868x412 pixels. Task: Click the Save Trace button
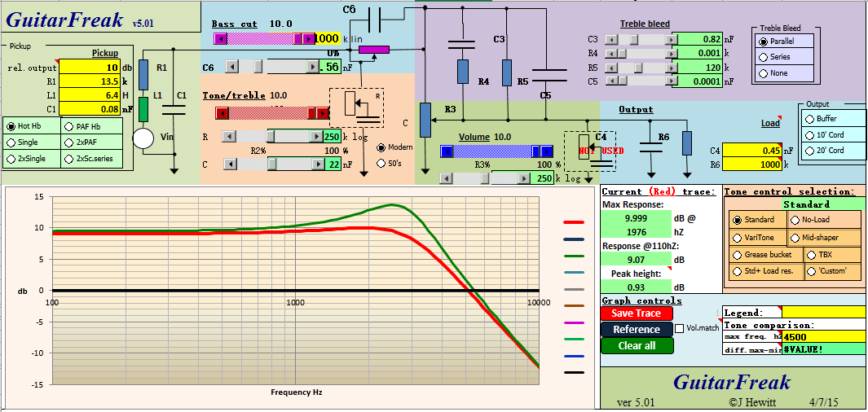coord(636,313)
